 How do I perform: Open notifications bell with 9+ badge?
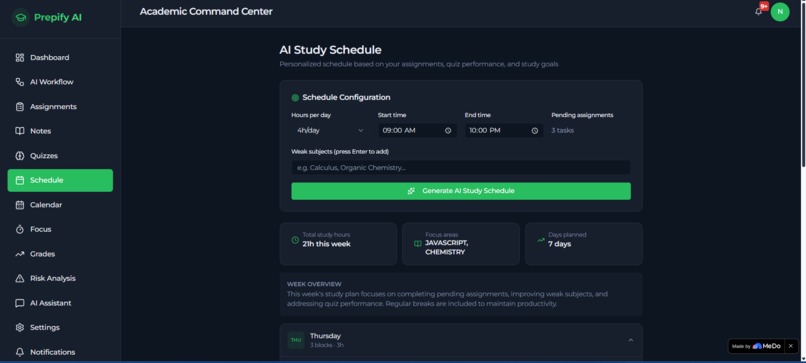click(x=759, y=11)
